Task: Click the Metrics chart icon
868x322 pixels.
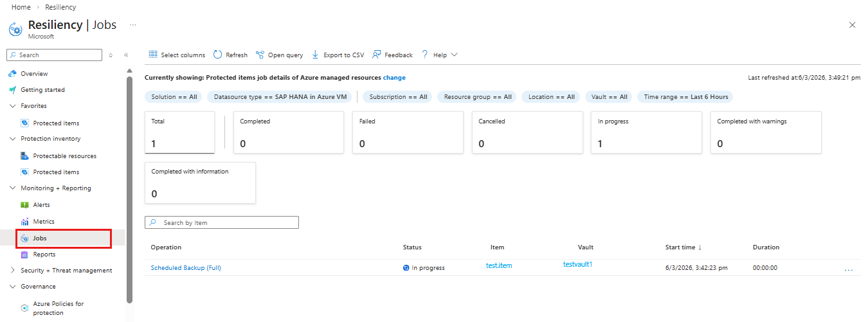Action: tap(25, 222)
